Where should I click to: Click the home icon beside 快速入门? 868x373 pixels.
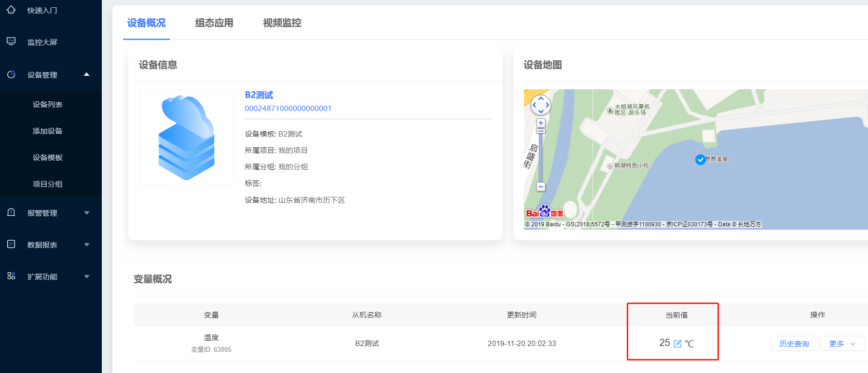click(x=11, y=10)
